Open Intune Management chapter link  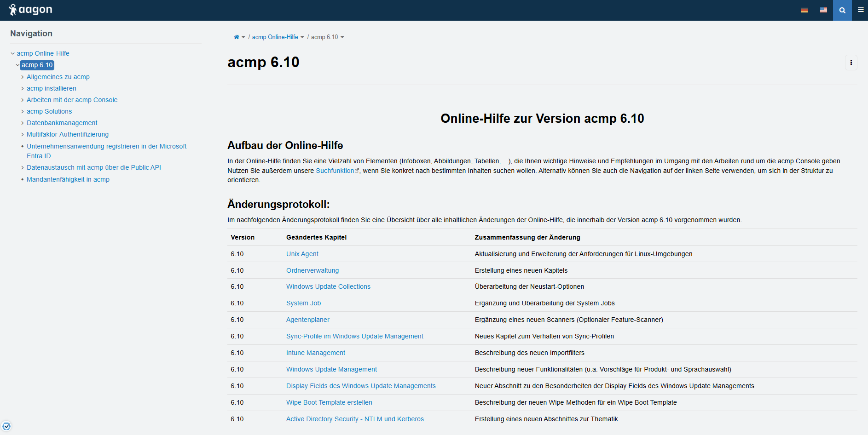pyautogui.click(x=316, y=353)
